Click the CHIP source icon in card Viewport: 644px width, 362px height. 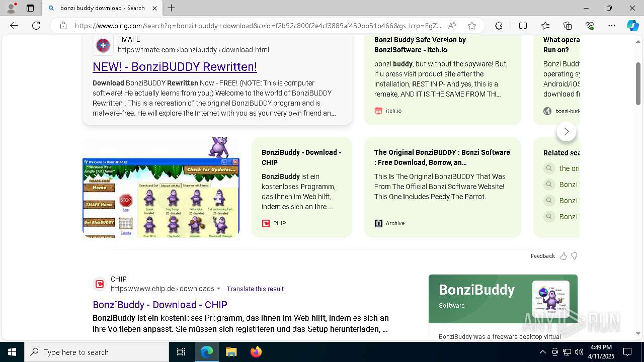[x=266, y=223]
